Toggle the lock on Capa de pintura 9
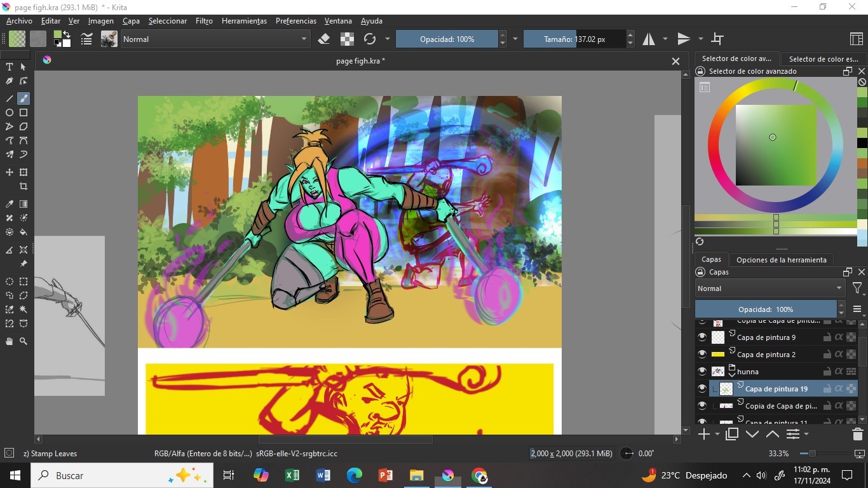This screenshot has width=868, height=488. 827,337
